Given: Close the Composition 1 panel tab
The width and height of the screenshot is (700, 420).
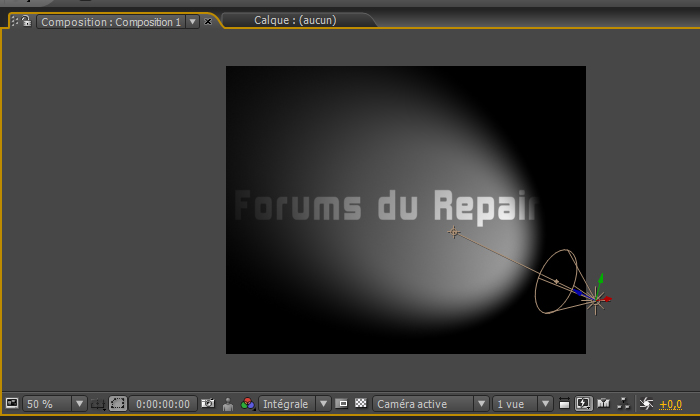Looking at the screenshot, I should [x=208, y=21].
